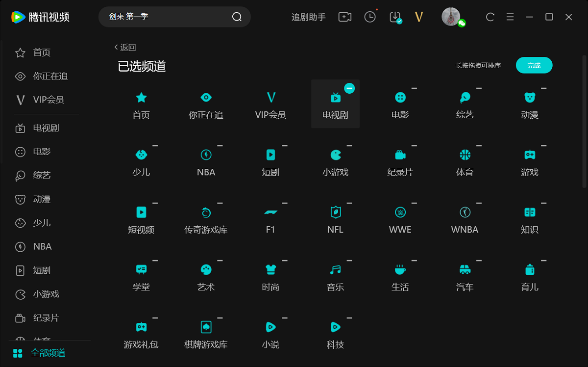Open 追剧助手 in the top bar
588x367 pixels.
(x=308, y=16)
